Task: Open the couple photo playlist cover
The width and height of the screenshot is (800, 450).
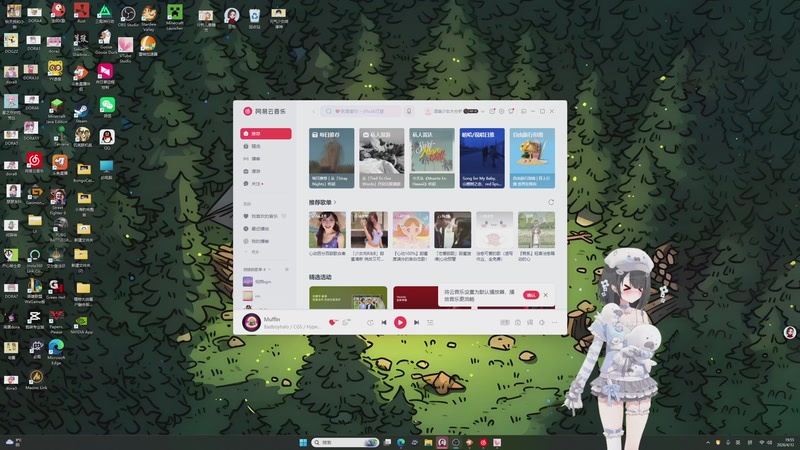Action: [x=453, y=230]
